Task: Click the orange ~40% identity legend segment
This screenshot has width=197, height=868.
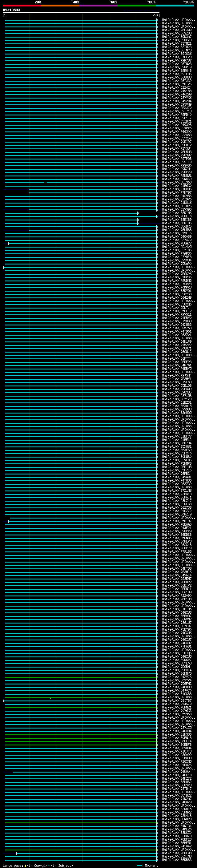Action: pos(60,6)
